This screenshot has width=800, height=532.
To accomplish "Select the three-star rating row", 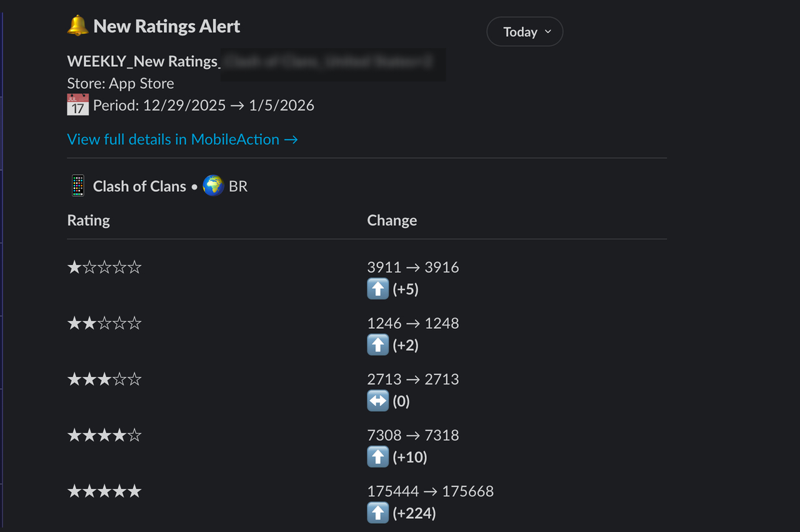I will coord(104,379).
